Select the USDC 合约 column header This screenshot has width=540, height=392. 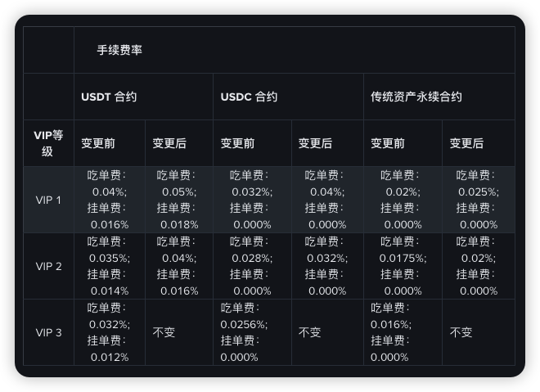point(249,97)
